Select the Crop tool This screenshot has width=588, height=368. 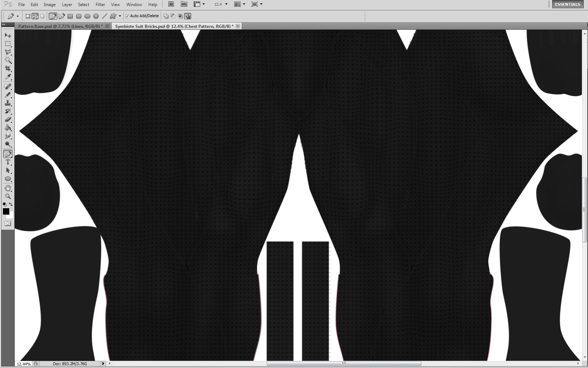8,68
